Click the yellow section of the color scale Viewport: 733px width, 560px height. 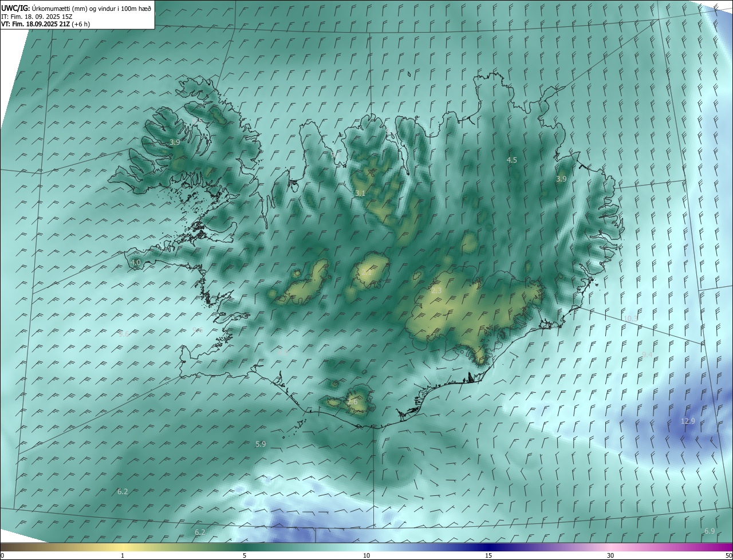[x=123, y=547]
